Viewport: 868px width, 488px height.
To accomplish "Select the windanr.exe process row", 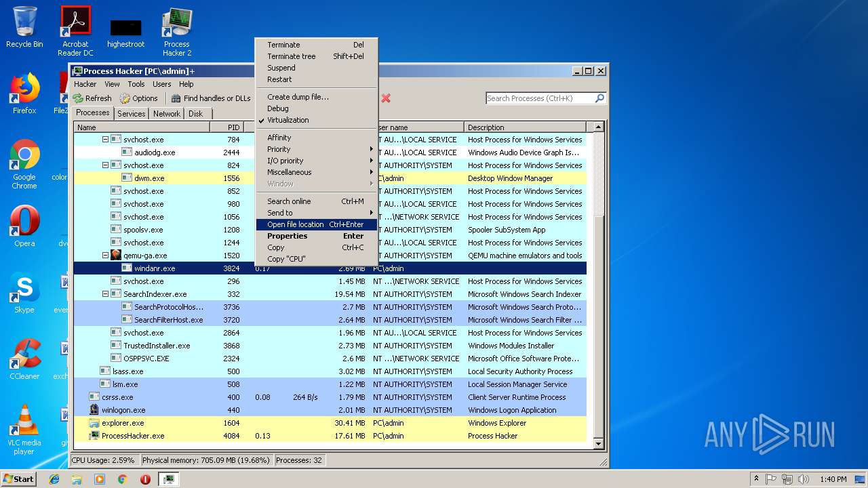I will click(x=330, y=268).
